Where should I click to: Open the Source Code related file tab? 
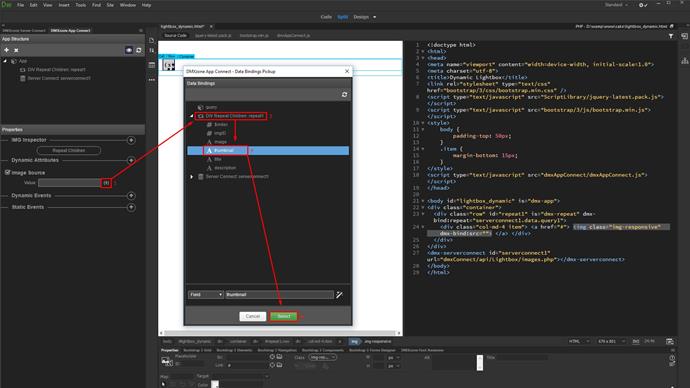pyautogui.click(x=176, y=36)
